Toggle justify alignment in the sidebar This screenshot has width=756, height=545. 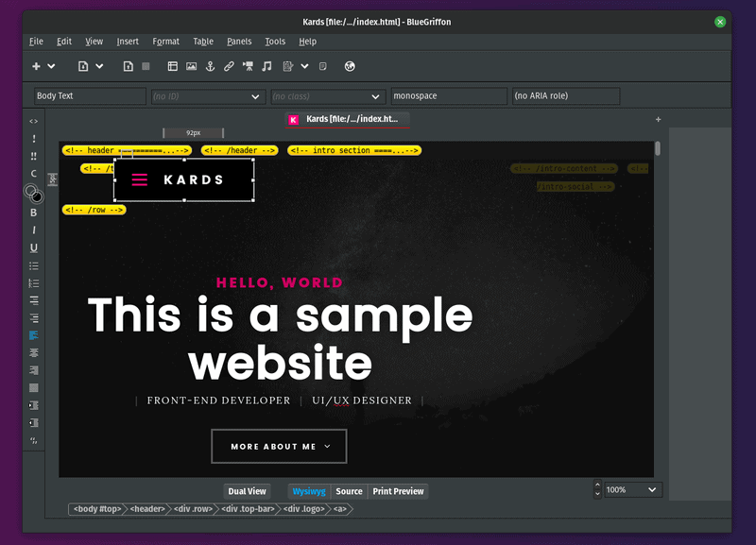33,387
